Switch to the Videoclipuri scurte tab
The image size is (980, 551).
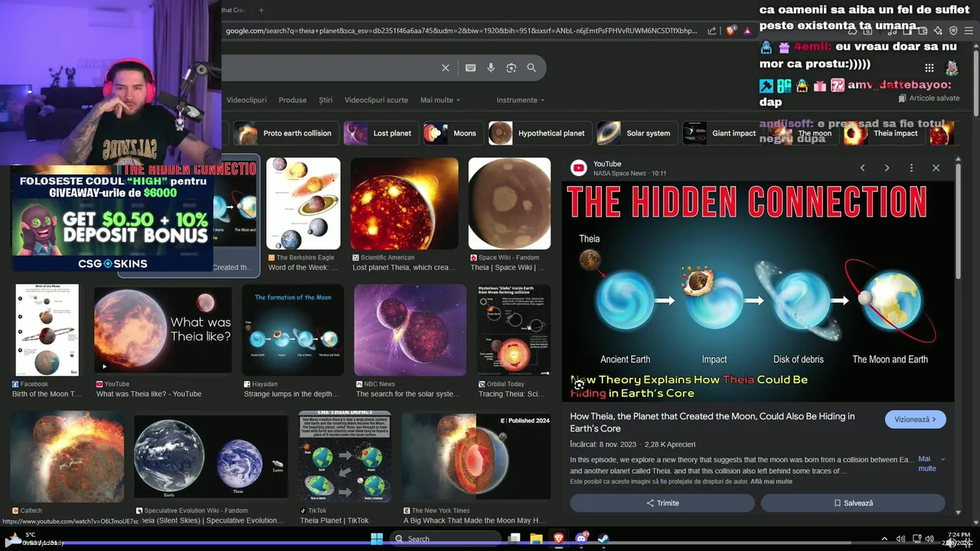pos(376,100)
